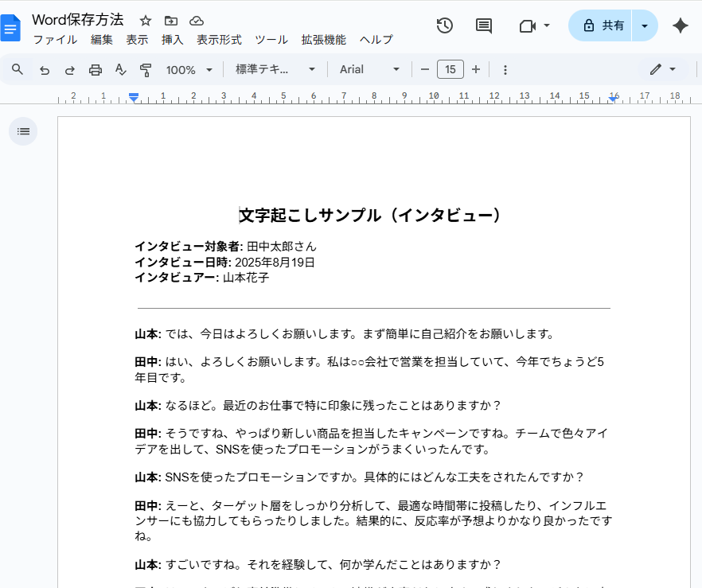The width and height of the screenshot is (702, 588).
Task: Activate the paint format tool
Action: (146, 70)
